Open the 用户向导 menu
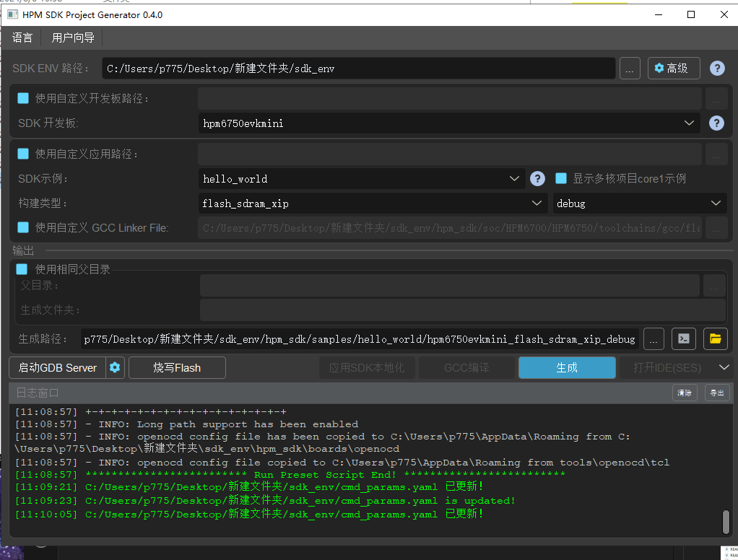738x560 pixels. 73,38
